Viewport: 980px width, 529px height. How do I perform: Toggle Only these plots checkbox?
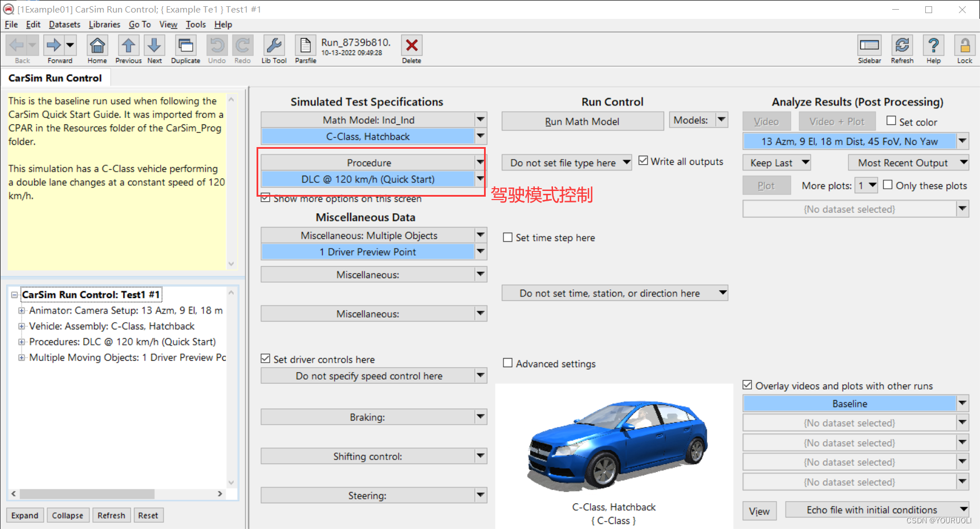coord(888,185)
